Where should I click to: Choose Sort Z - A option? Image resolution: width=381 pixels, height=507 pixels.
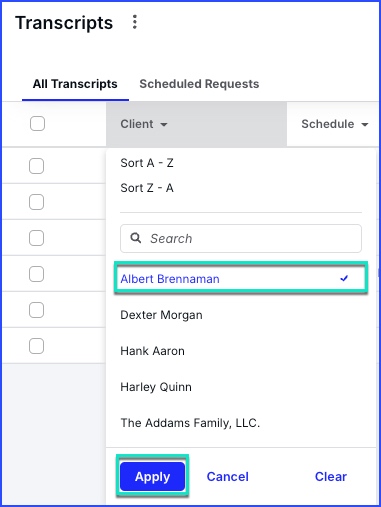pos(147,188)
